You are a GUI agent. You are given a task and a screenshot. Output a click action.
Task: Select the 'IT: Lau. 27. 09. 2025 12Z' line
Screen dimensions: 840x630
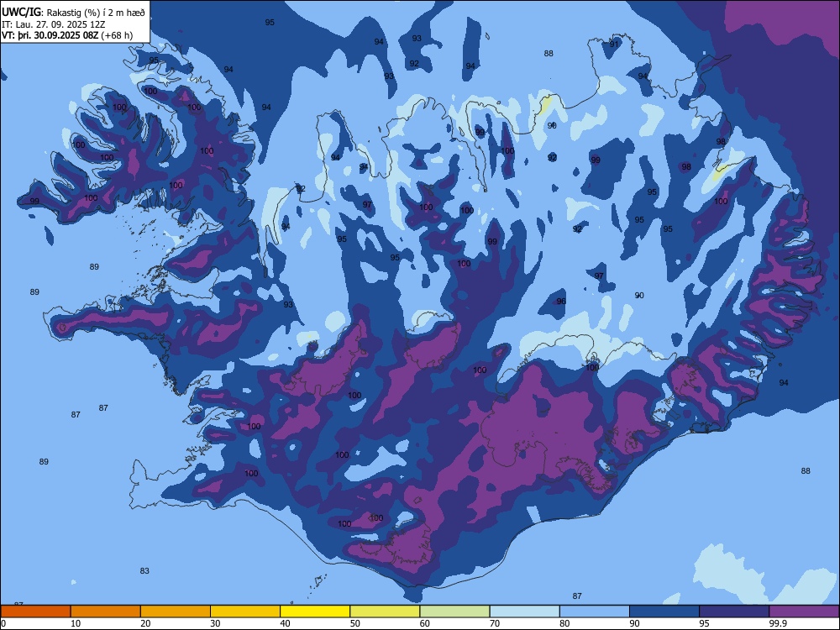[53, 24]
